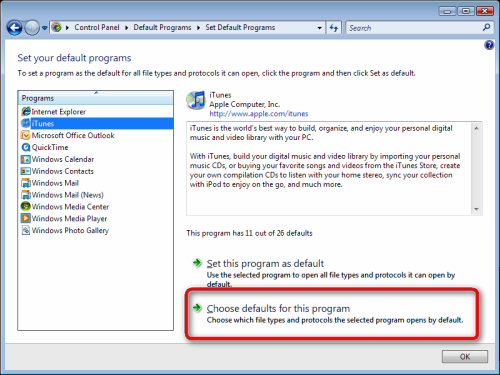Select Internet Explorer in programs list

[x=59, y=112]
